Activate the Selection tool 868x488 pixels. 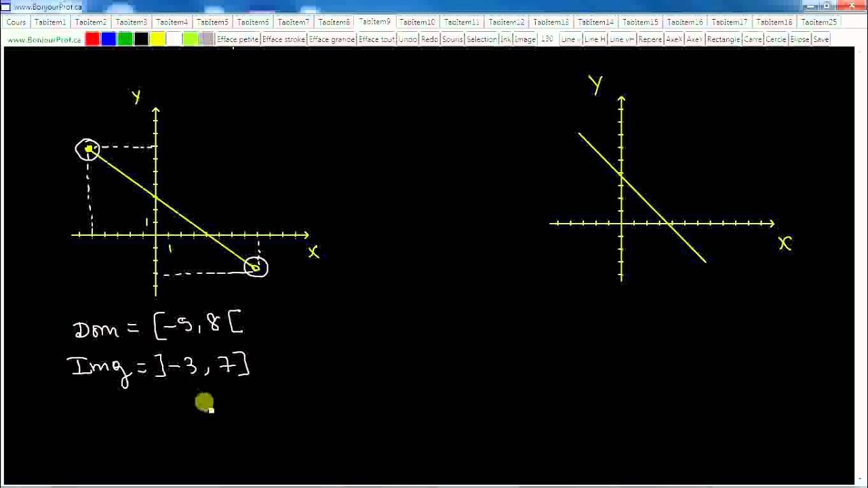[482, 39]
